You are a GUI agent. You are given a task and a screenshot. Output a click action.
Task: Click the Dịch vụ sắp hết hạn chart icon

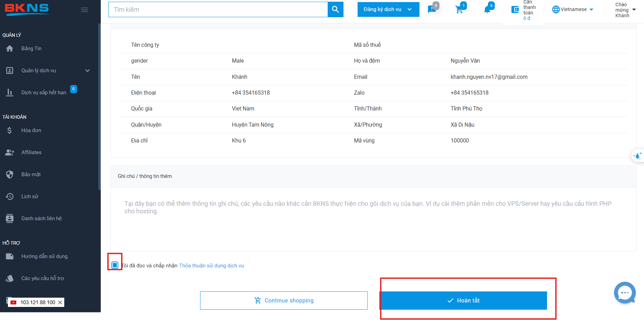point(10,93)
